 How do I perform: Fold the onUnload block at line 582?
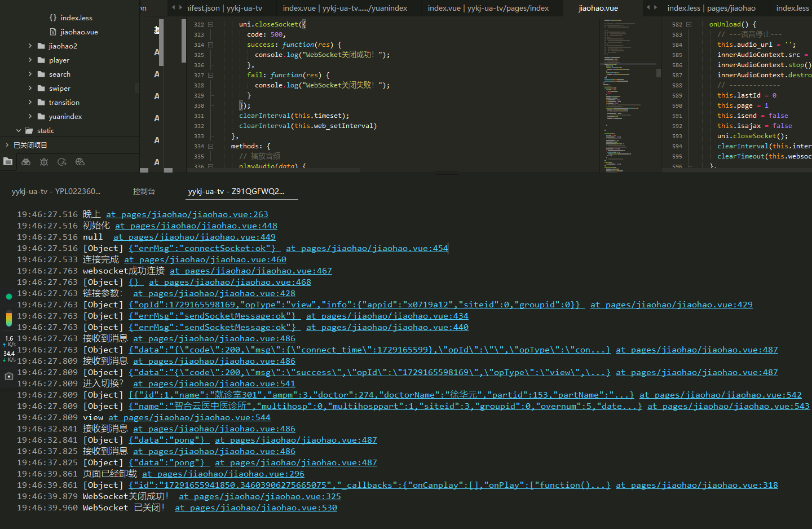[x=689, y=24]
